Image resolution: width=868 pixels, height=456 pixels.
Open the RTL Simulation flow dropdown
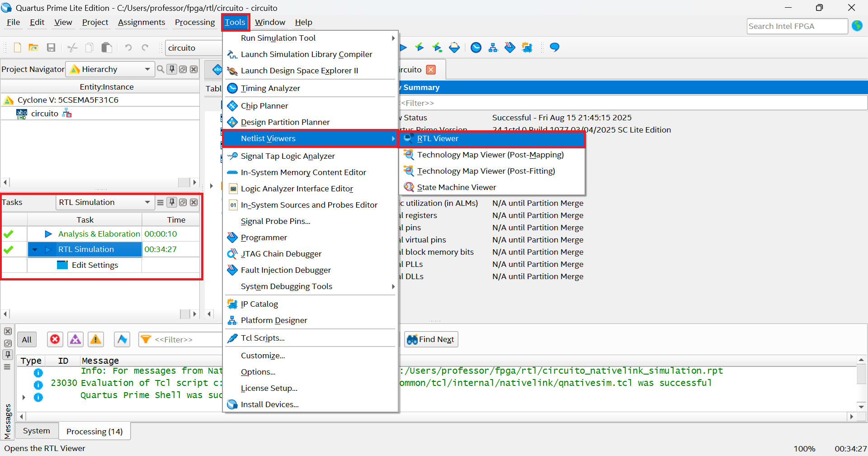click(147, 202)
